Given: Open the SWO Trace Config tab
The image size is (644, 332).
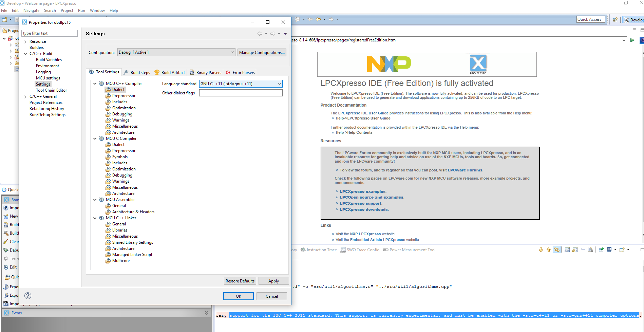Looking at the screenshot, I should click(x=360, y=250).
